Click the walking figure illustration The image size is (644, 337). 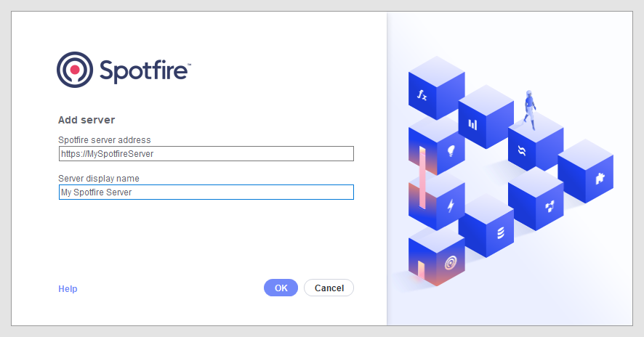[x=530, y=109]
